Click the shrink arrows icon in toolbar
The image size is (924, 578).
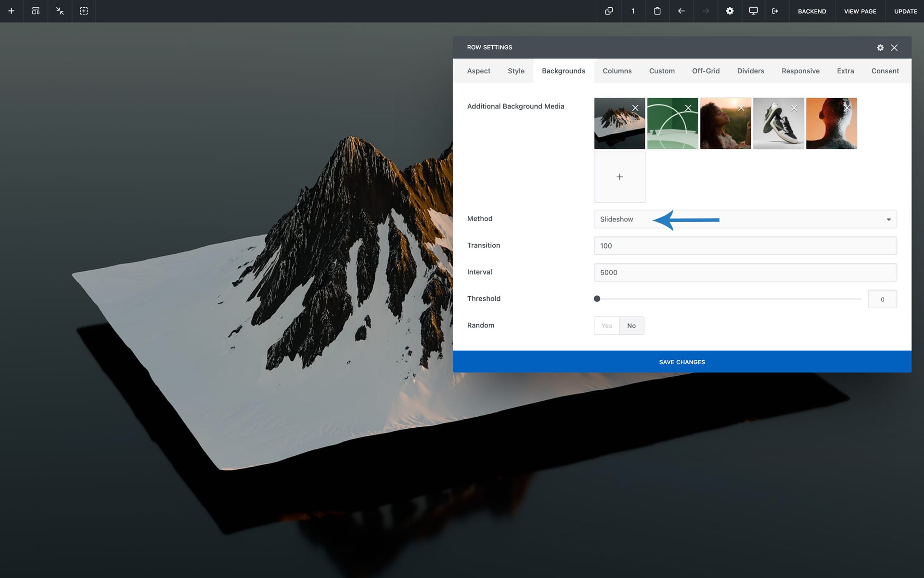click(x=60, y=11)
